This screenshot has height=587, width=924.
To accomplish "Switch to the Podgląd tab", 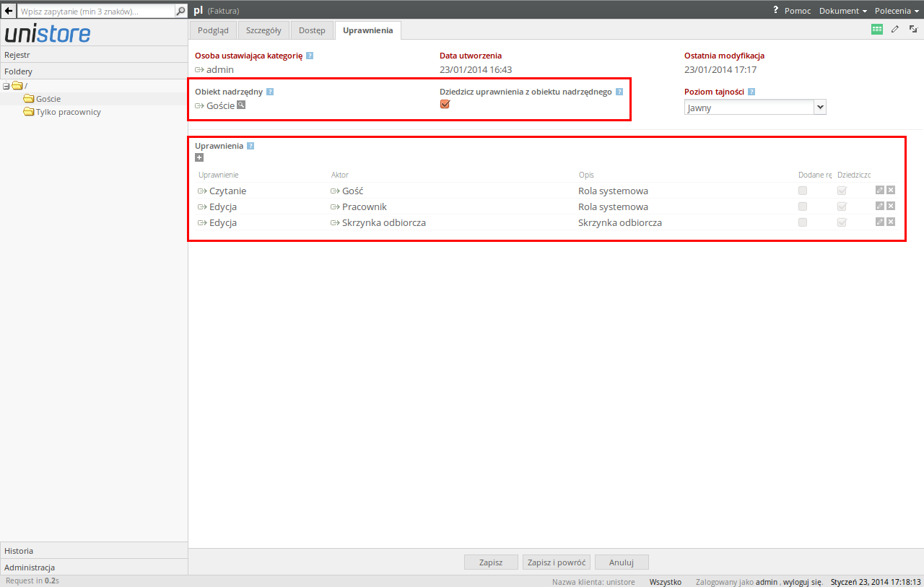I will tap(213, 30).
